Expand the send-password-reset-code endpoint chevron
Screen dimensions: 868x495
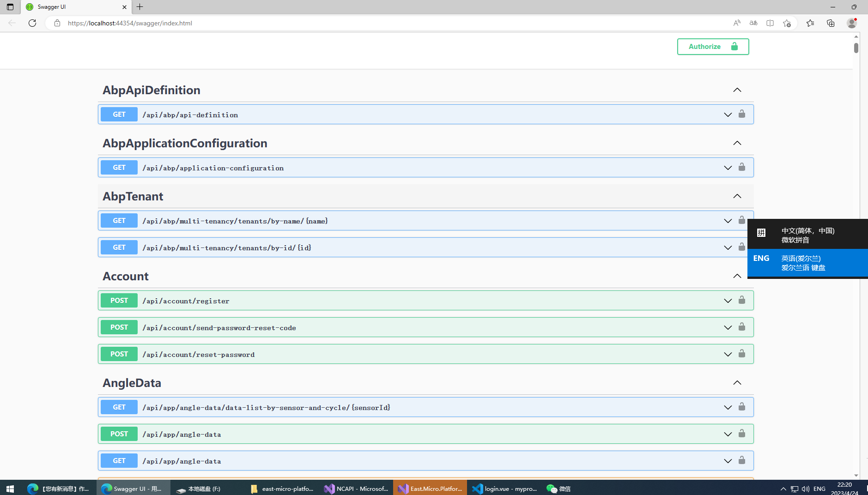[728, 328]
